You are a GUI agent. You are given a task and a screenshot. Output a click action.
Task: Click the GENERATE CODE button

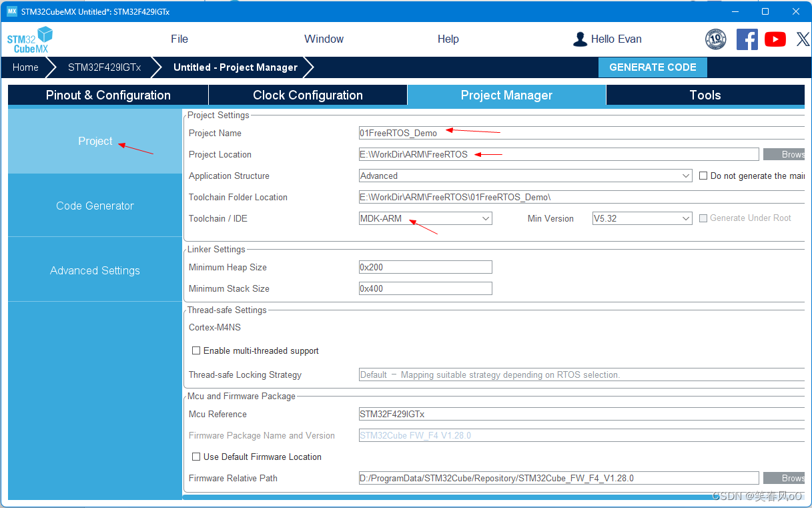[653, 67]
